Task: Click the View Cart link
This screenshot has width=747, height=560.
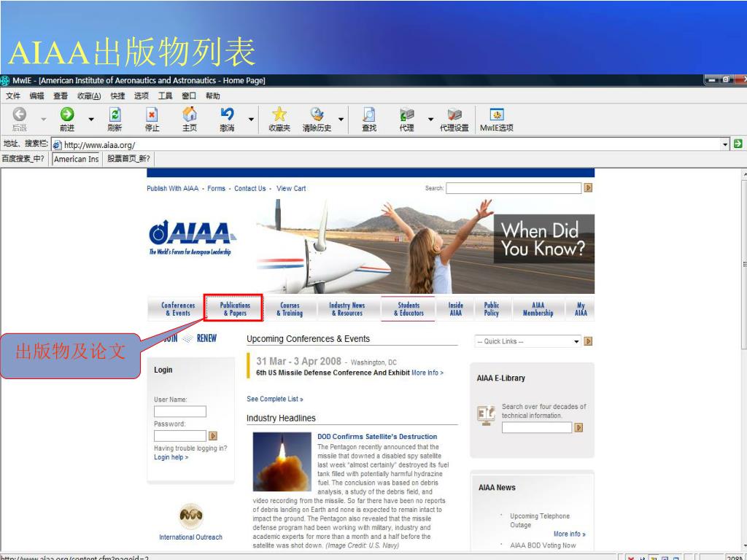Action: (291, 189)
